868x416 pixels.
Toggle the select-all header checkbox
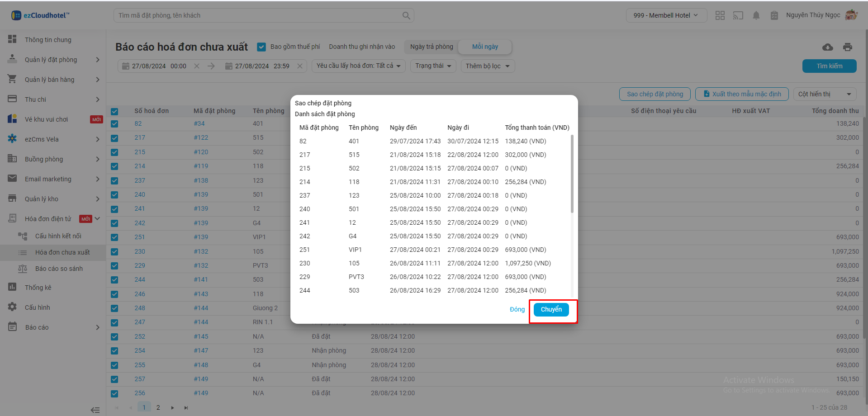click(114, 111)
